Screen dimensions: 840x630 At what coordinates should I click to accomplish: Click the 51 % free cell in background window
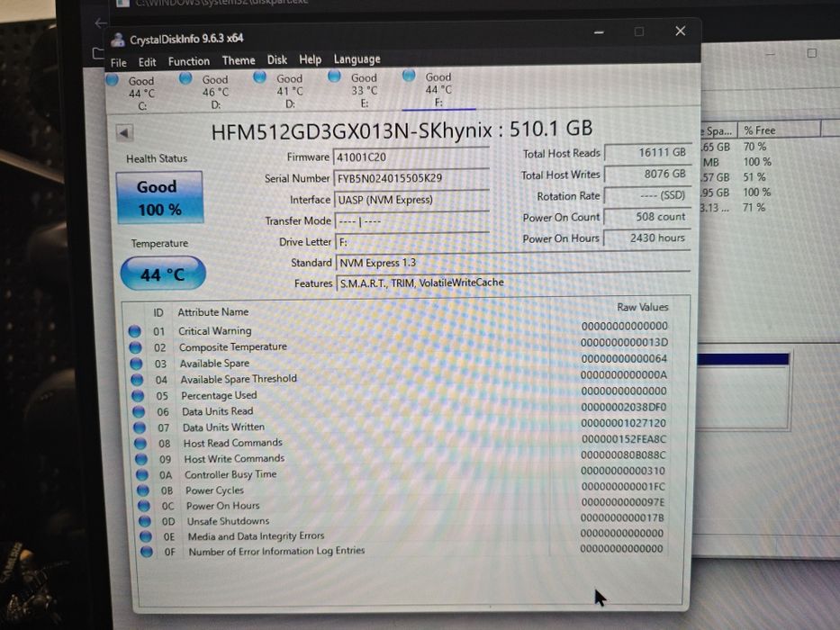(754, 177)
